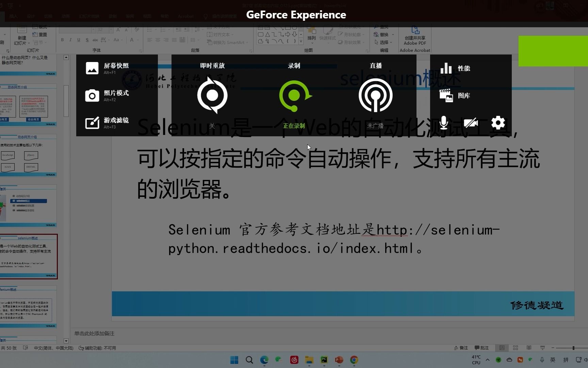Align text left in PowerPoint ribbon
Image resolution: width=588 pixels, height=368 pixels.
point(149,40)
